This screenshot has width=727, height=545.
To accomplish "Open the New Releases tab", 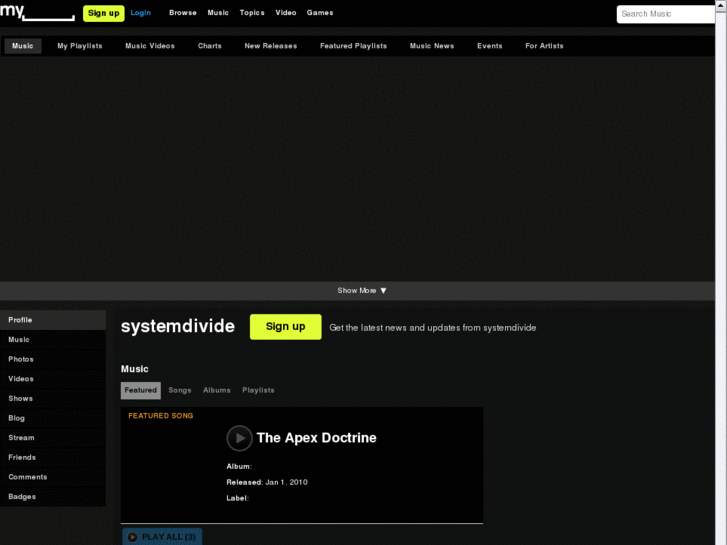I will (271, 46).
